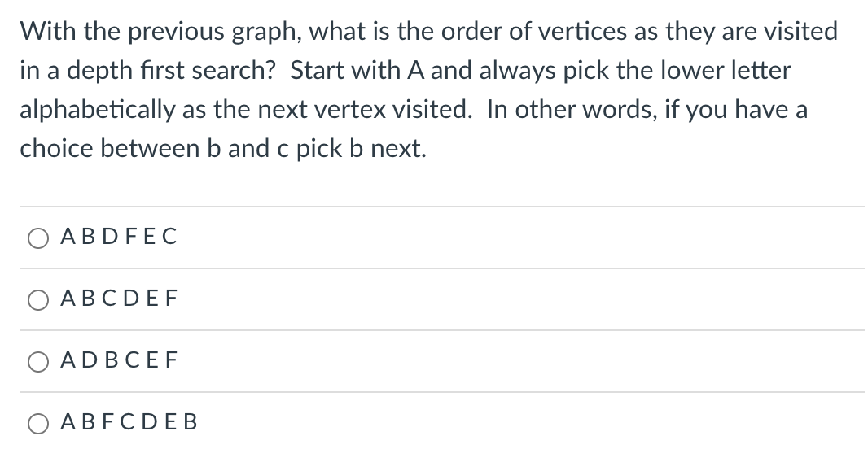Click the answer label text A B F C D E B

click(x=129, y=422)
